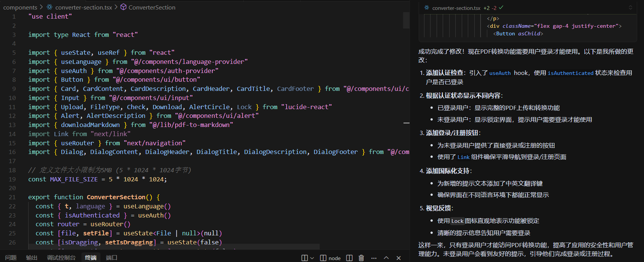
Task: Kill terminal with the trash icon
Action: click(x=361, y=258)
